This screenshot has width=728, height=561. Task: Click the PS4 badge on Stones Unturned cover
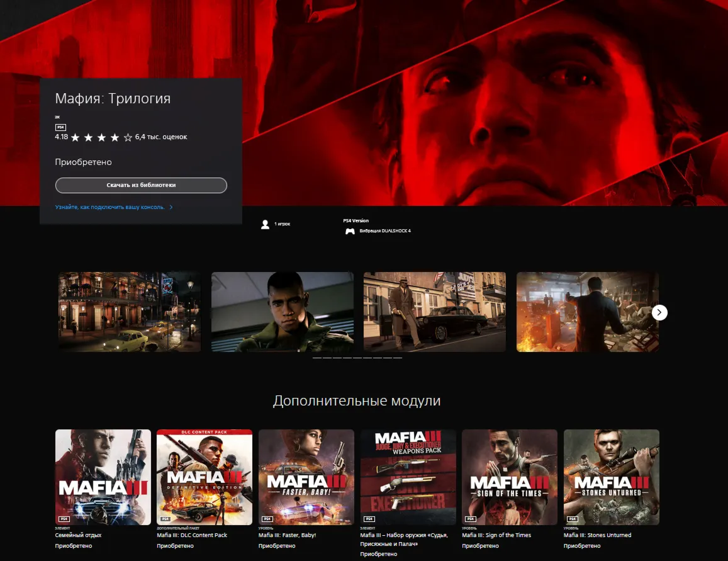click(572, 519)
